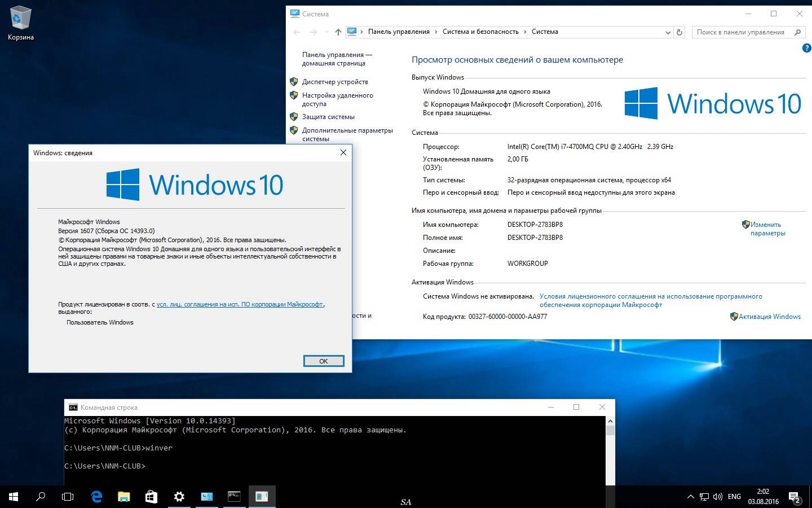Refresh the System window
This screenshot has width=812, height=508.
click(x=679, y=32)
